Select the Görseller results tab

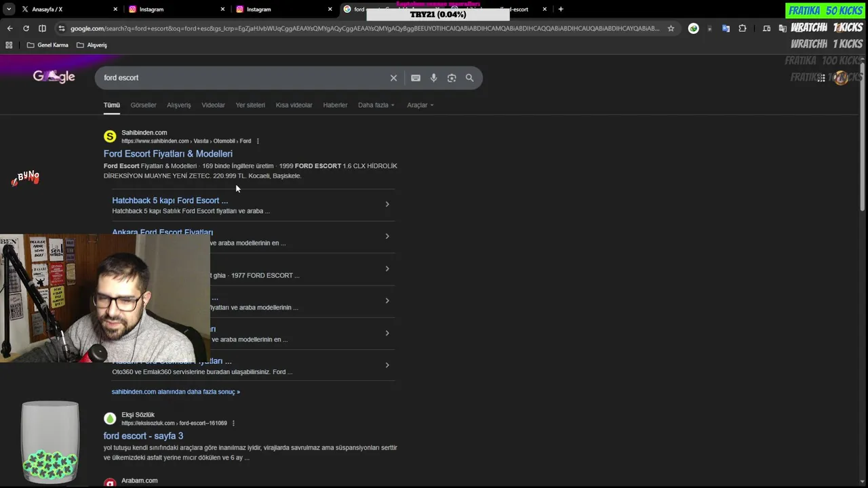(x=143, y=105)
